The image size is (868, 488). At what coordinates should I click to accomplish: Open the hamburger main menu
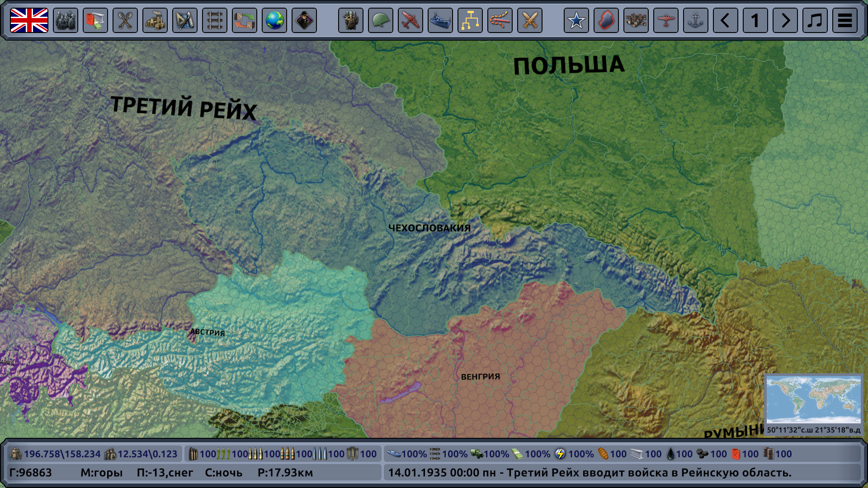pos(845,20)
